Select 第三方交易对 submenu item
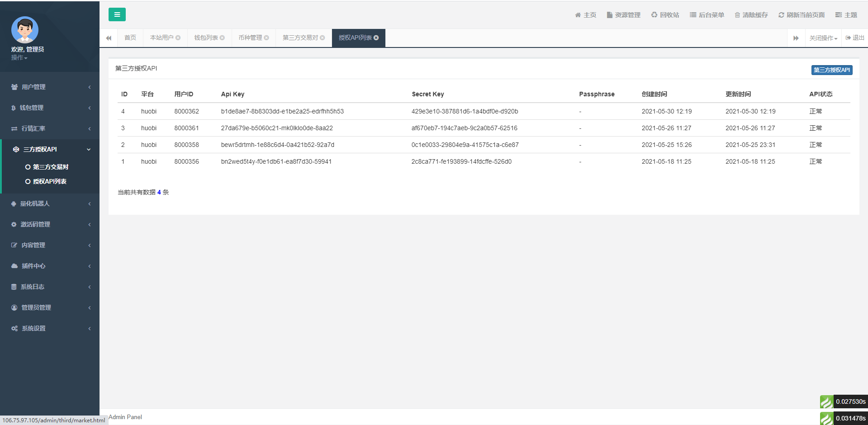This screenshot has height=425, width=868. 50,167
